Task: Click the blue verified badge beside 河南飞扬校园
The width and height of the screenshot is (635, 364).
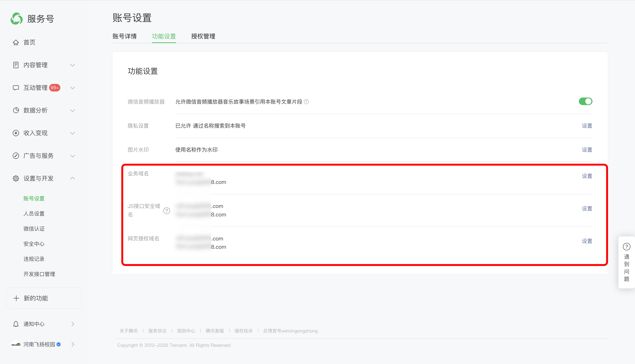Action: tap(59, 344)
